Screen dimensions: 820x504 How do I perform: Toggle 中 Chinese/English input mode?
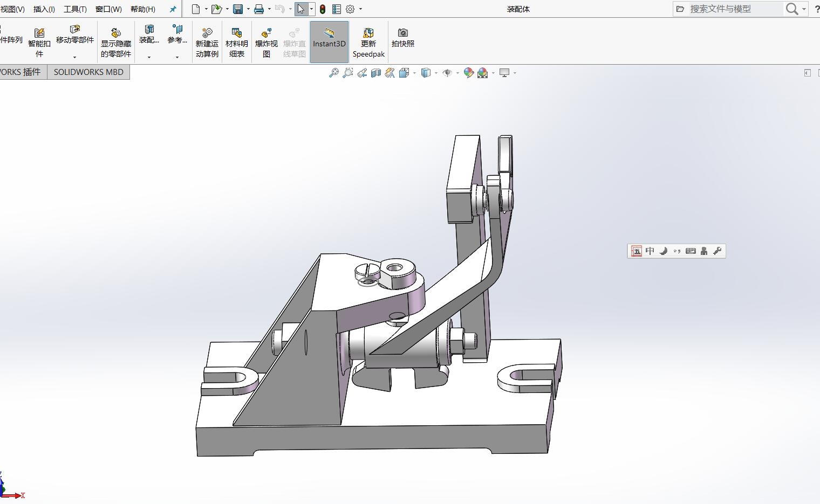point(650,251)
